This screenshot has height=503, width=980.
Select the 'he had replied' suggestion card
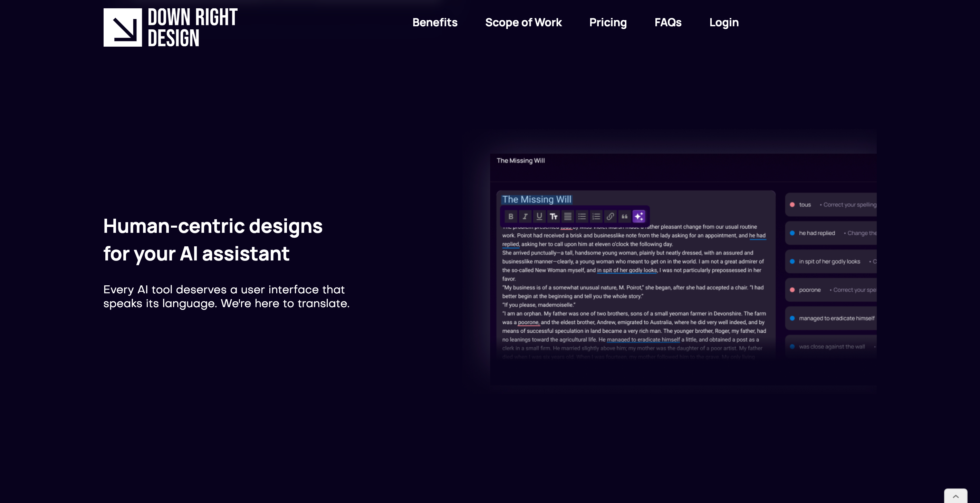tap(831, 233)
